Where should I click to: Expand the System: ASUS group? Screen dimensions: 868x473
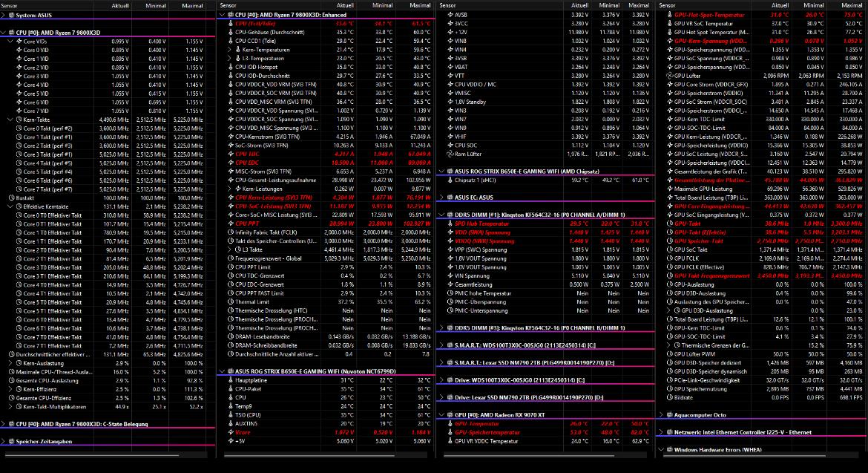click(3, 15)
